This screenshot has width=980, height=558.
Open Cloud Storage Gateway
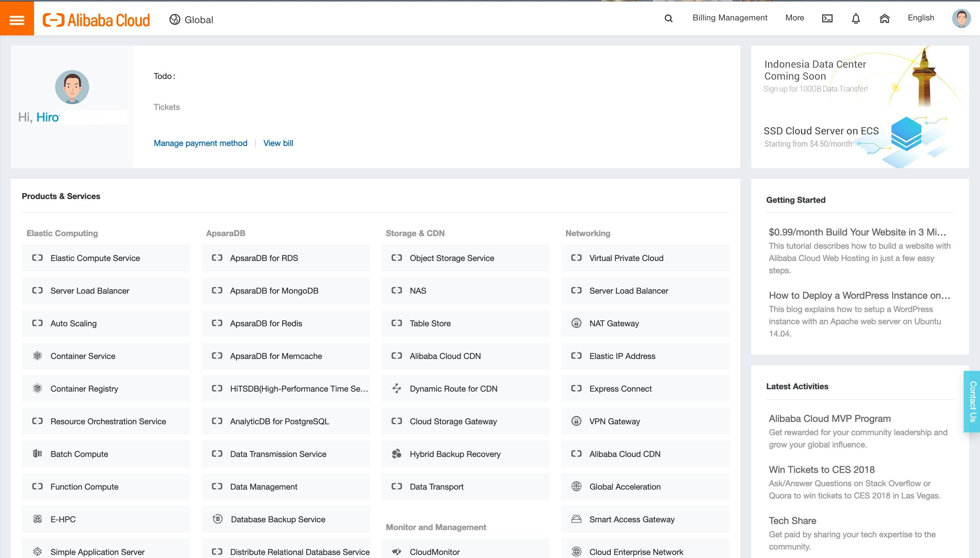[x=465, y=421]
